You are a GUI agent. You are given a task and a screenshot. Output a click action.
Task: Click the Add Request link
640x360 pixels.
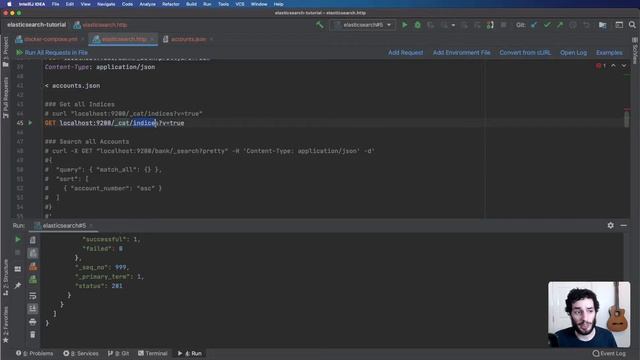coord(405,53)
